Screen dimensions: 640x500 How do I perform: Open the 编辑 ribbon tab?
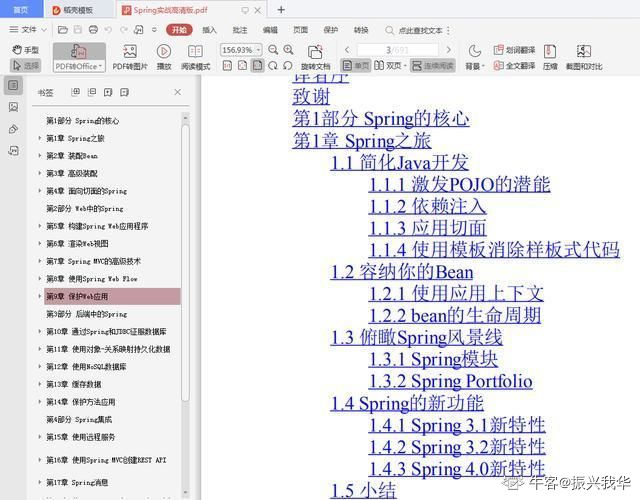pos(270,30)
